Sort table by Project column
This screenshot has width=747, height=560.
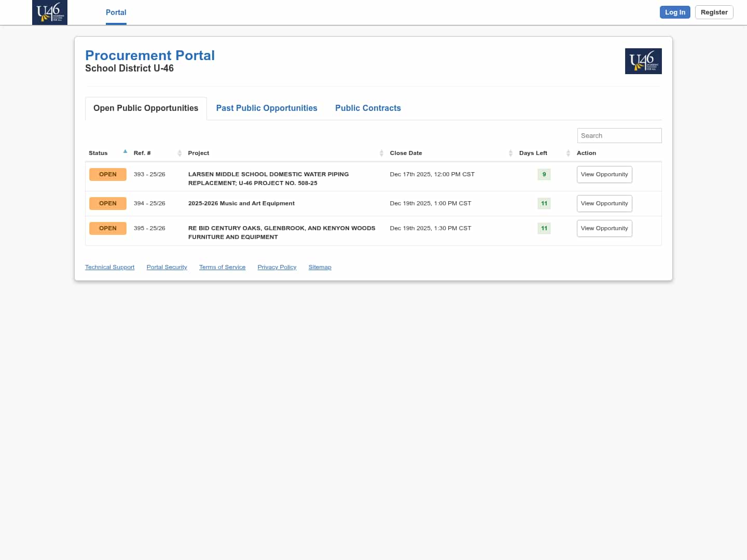point(381,153)
